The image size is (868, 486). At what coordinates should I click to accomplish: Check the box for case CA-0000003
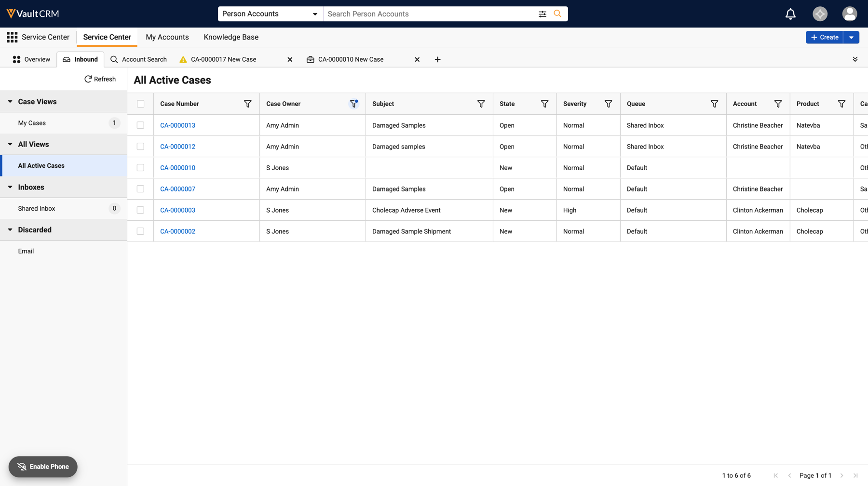click(140, 210)
